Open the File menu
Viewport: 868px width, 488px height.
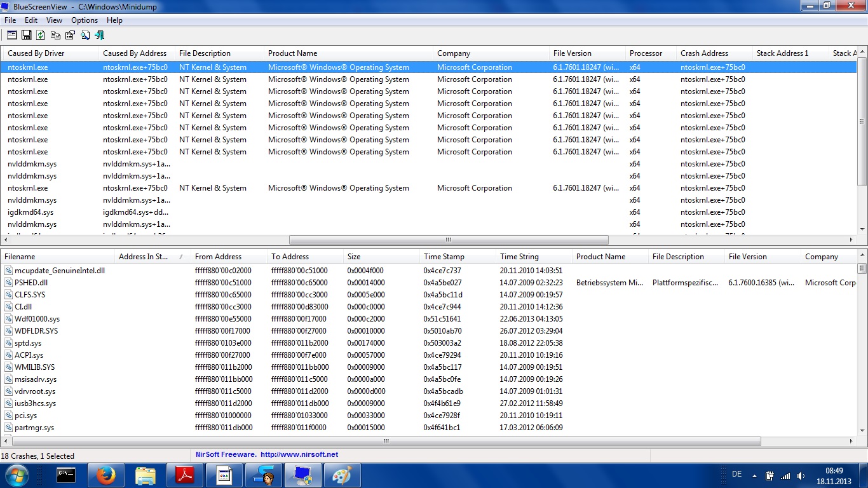pyautogui.click(x=10, y=20)
